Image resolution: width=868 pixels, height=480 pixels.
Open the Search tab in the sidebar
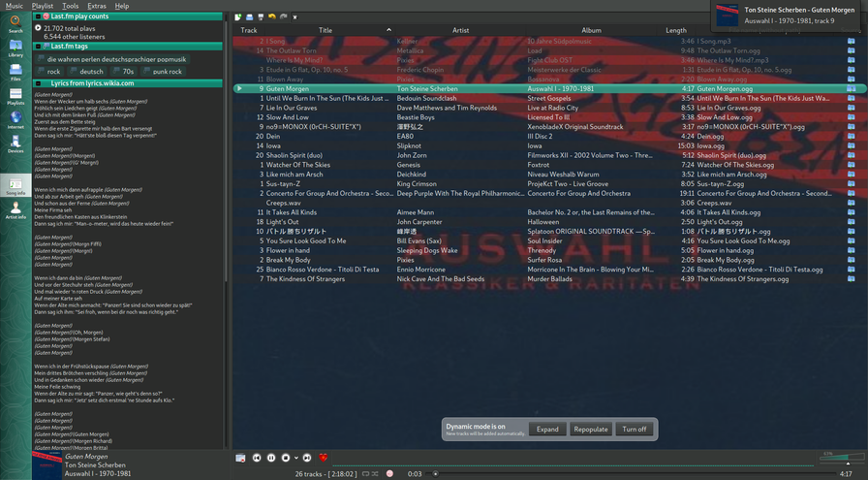(x=15, y=23)
